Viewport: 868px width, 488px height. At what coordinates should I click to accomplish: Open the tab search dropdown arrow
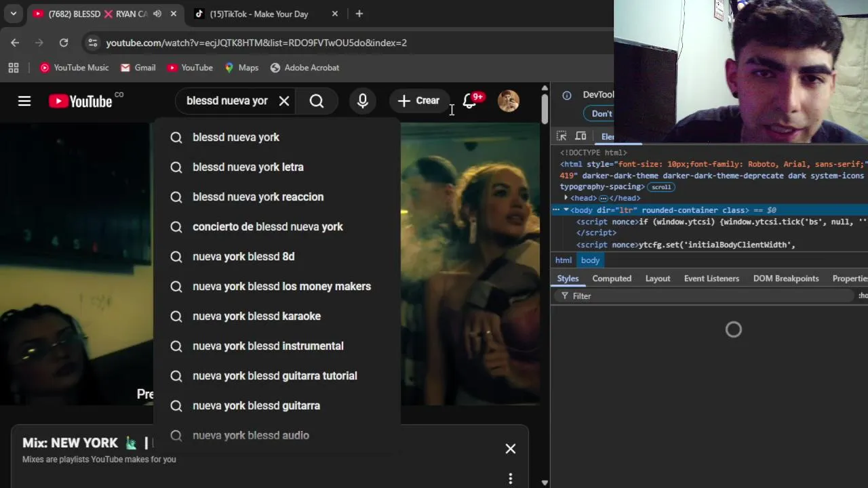pyautogui.click(x=13, y=14)
